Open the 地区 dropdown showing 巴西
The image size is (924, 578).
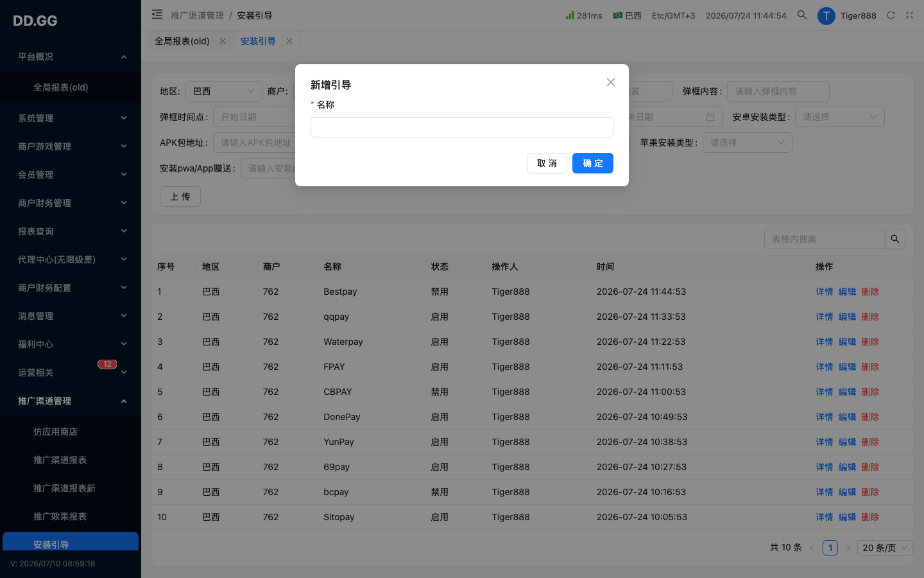(x=224, y=91)
